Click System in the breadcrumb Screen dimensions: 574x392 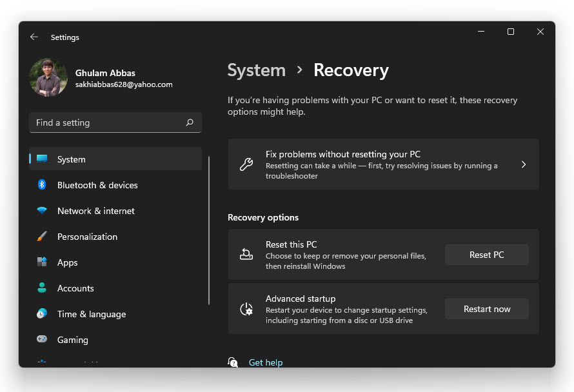click(x=256, y=70)
